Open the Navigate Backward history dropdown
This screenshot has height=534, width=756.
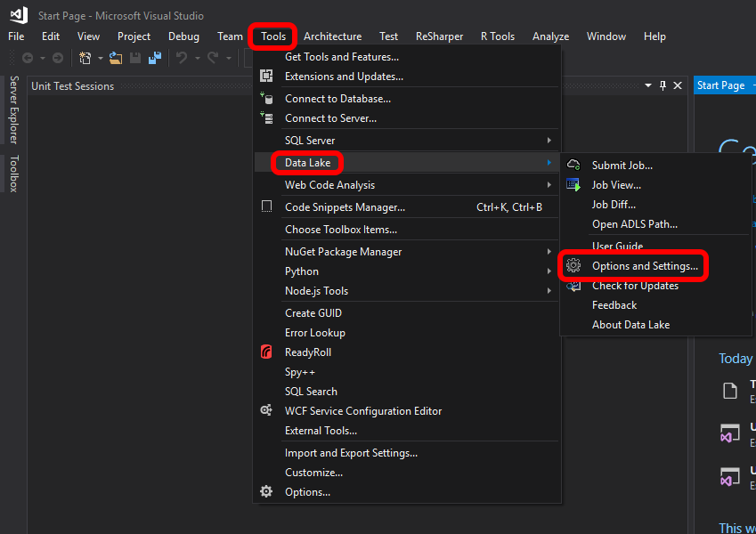point(43,59)
